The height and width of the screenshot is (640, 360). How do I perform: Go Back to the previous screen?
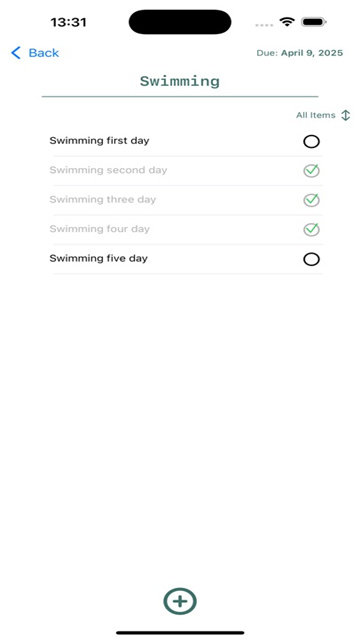click(35, 53)
